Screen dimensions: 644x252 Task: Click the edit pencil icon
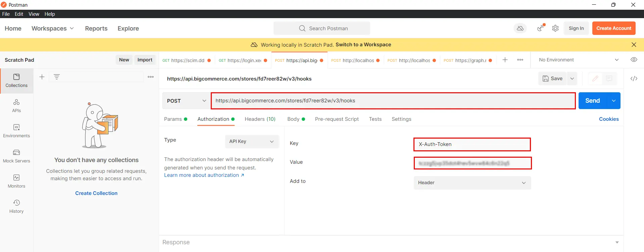pyautogui.click(x=595, y=79)
